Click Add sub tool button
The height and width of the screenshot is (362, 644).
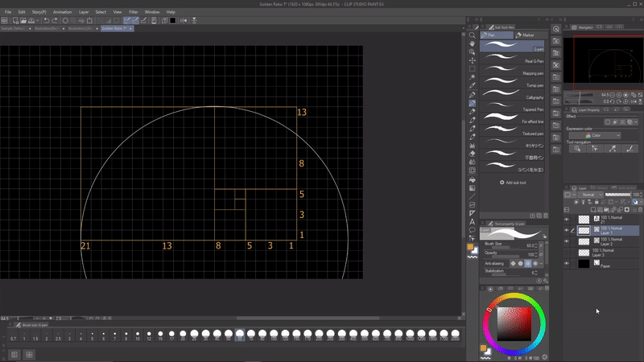514,183
